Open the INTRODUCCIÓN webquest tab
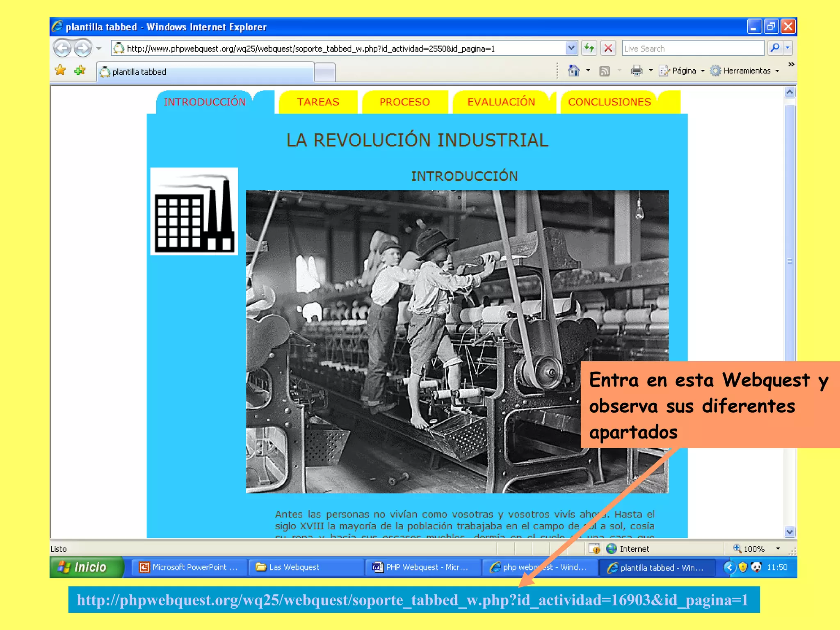The height and width of the screenshot is (630, 840). click(x=205, y=102)
